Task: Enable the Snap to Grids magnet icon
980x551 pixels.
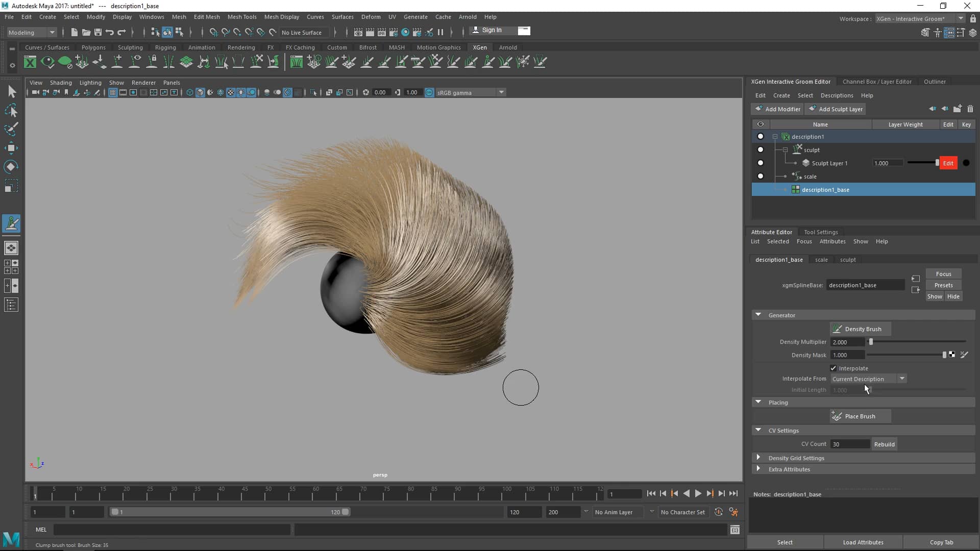Action: click(213, 32)
